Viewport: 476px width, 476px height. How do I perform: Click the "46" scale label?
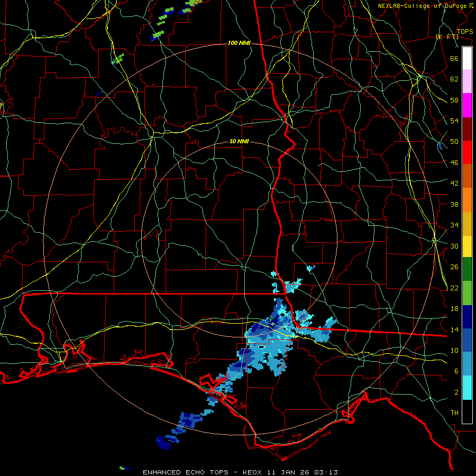454,163
